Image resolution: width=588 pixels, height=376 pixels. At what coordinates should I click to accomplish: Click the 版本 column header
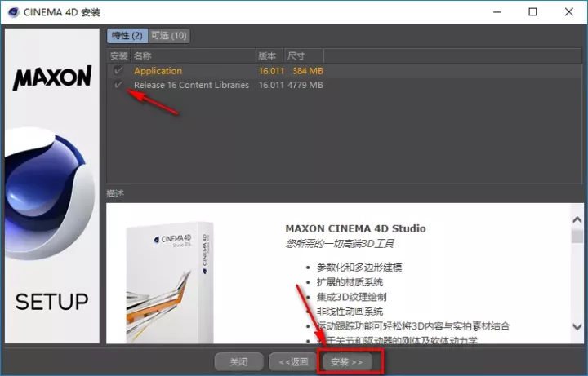click(x=267, y=56)
